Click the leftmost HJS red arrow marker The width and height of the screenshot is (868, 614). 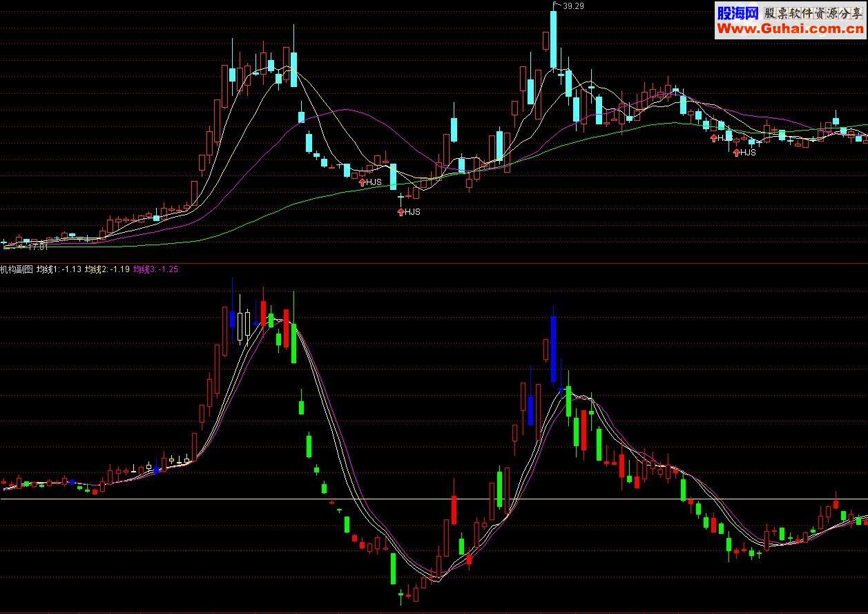click(x=362, y=182)
